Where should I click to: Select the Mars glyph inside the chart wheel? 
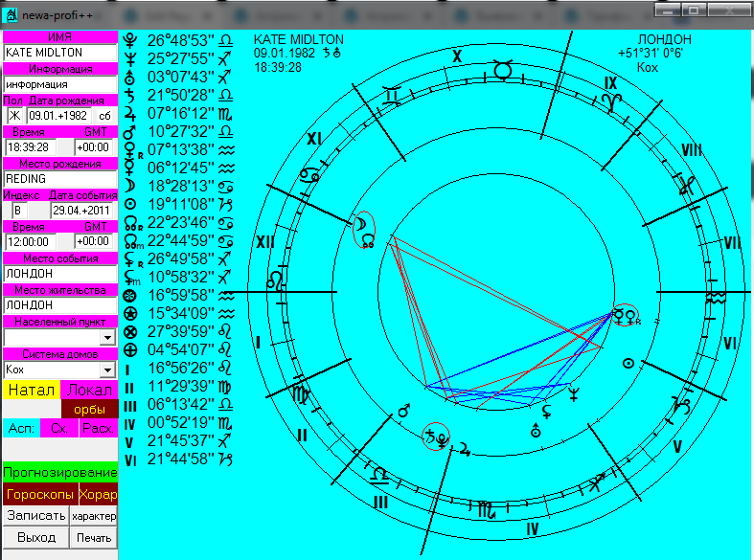[x=403, y=410]
